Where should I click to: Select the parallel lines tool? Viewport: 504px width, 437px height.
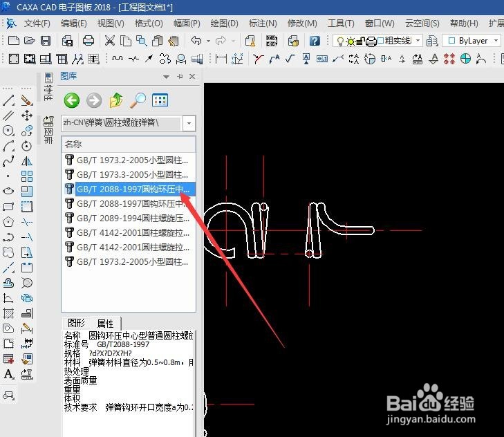coord(8,115)
